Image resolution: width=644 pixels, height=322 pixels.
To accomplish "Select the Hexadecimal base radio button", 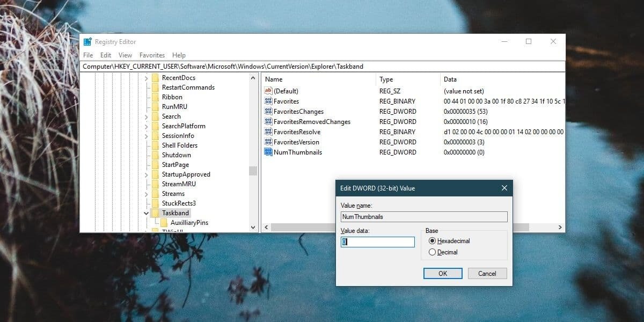I will pos(433,241).
